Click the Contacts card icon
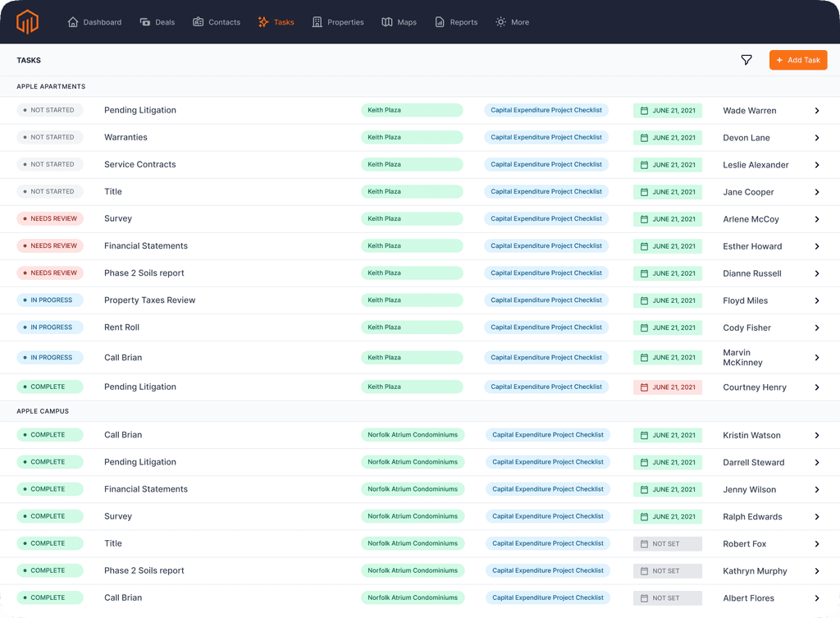 pyautogui.click(x=196, y=22)
